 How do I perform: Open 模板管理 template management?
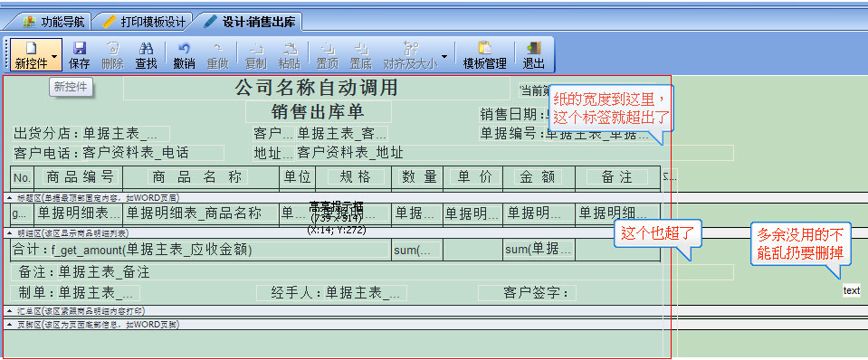pyautogui.click(x=484, y=55)
